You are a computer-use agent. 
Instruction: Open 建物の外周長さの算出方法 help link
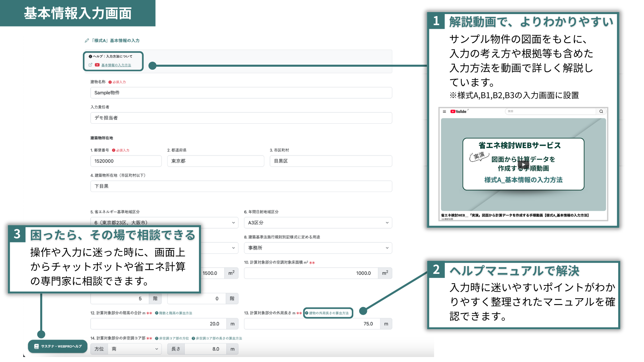pyautogui.click(x=329, y=313)
